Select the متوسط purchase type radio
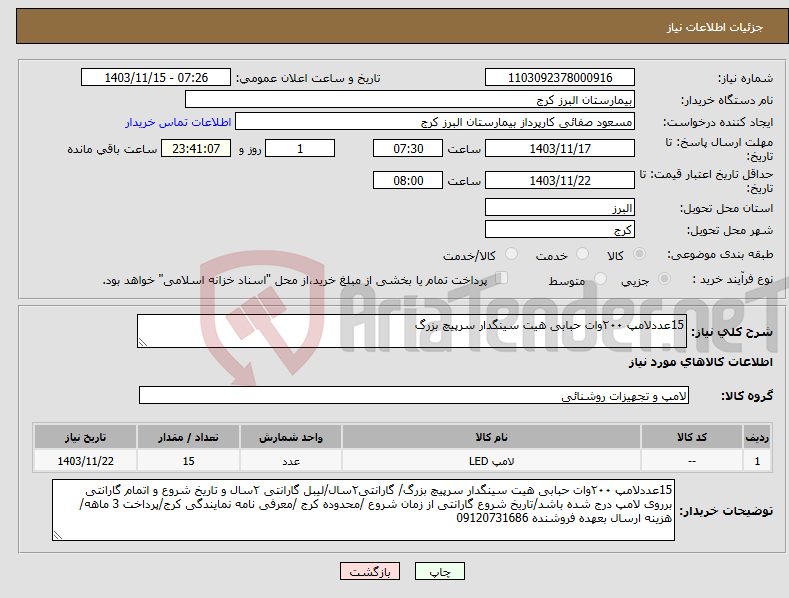This screenshot has width=789, height=598. point(600,279)
